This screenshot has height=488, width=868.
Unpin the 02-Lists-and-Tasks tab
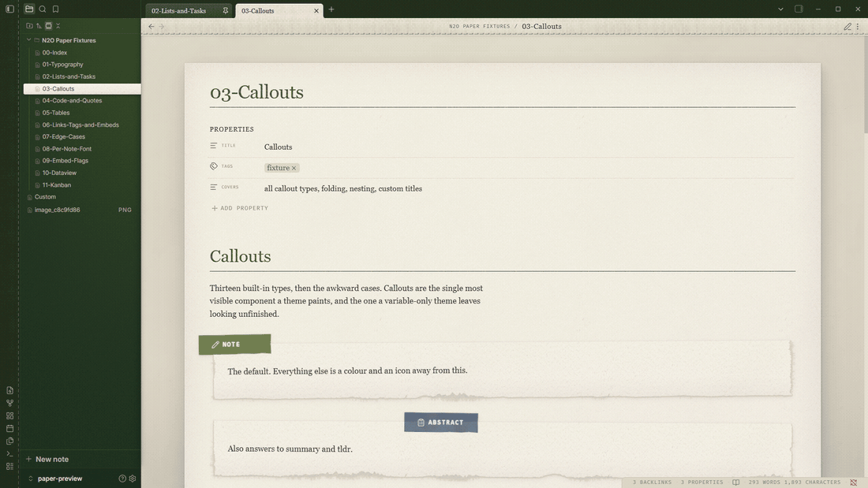[x=226, y=10]
